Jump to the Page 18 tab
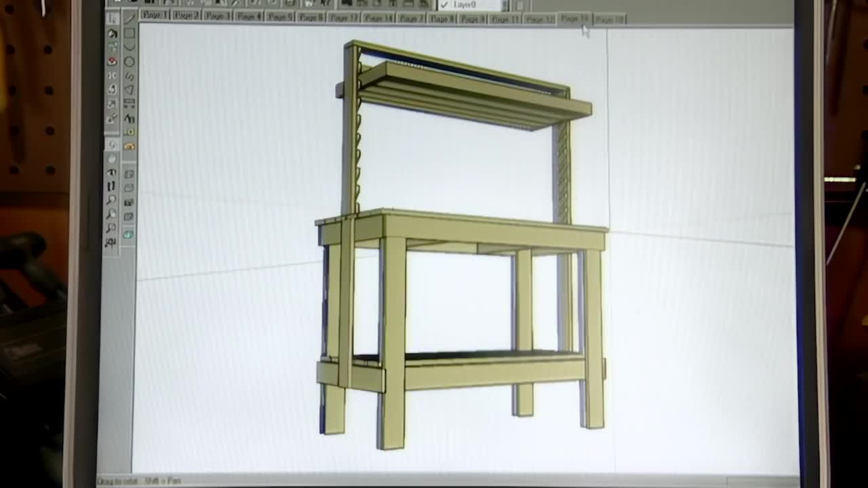 (x=608, y=20)
